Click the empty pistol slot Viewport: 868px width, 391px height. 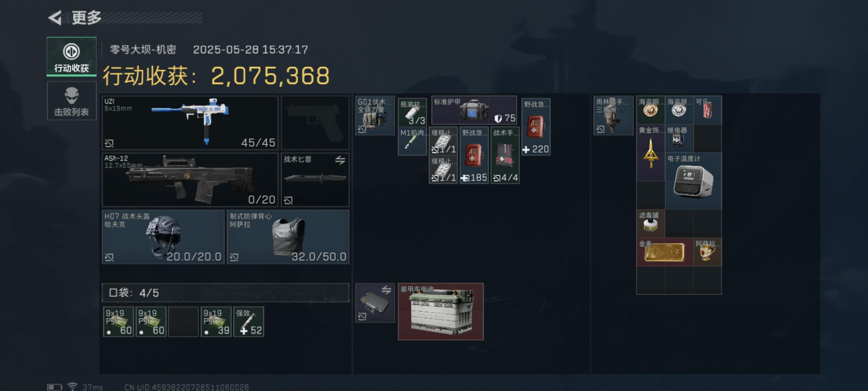click(x=315, y=123)
